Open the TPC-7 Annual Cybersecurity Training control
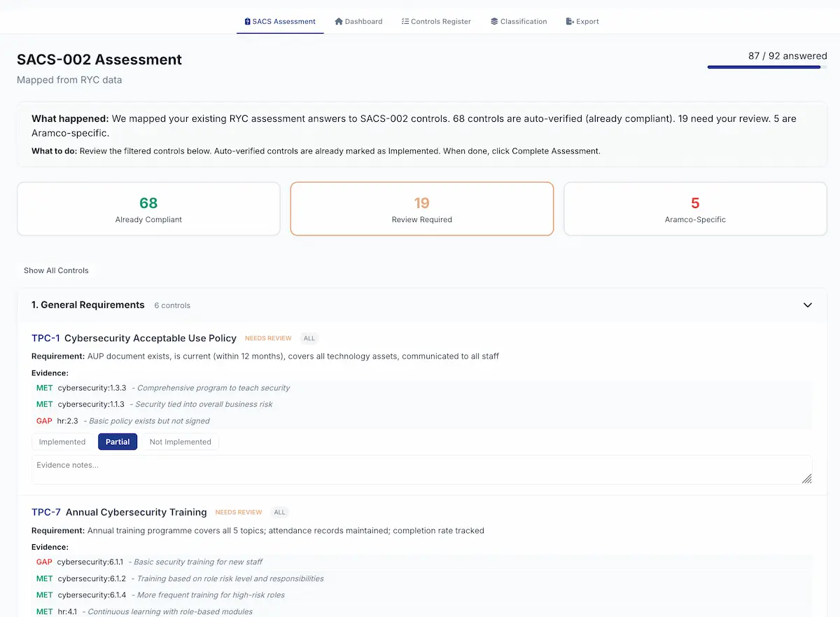This screenshot has width=840, height=617. (x=119, y=512)
